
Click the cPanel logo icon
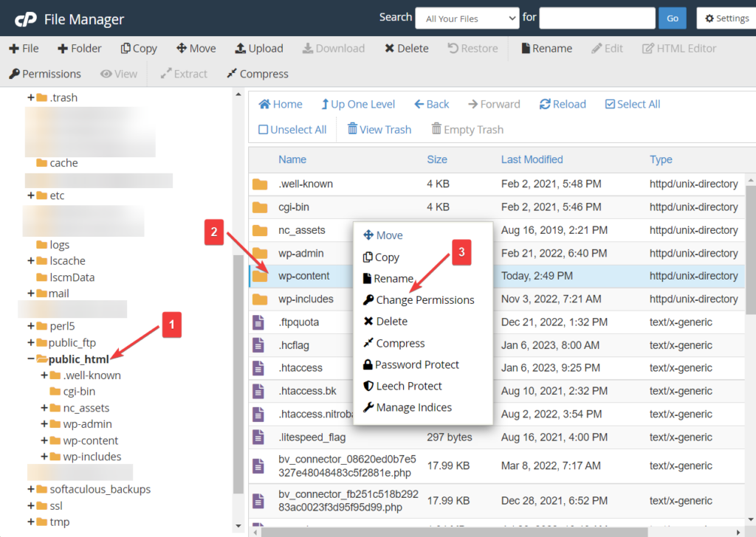coord(25,19)
